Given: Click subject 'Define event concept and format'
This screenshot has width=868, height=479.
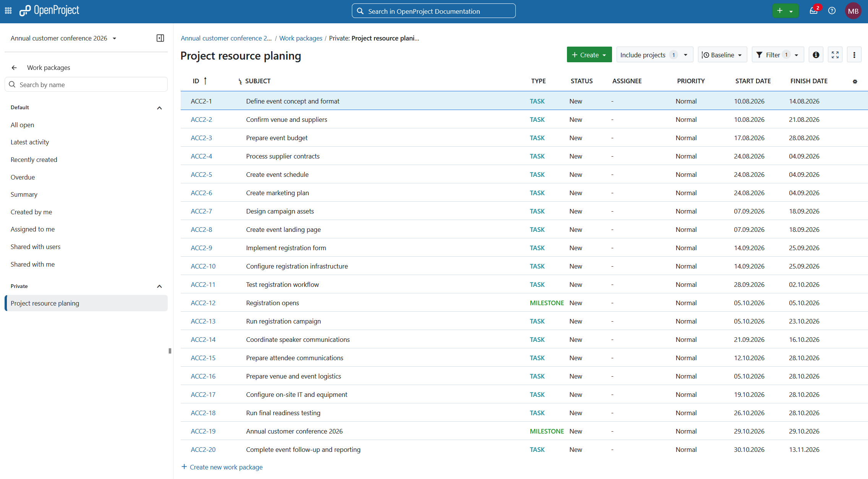Looking at the screenshot, I should click(x=293, y=101).
